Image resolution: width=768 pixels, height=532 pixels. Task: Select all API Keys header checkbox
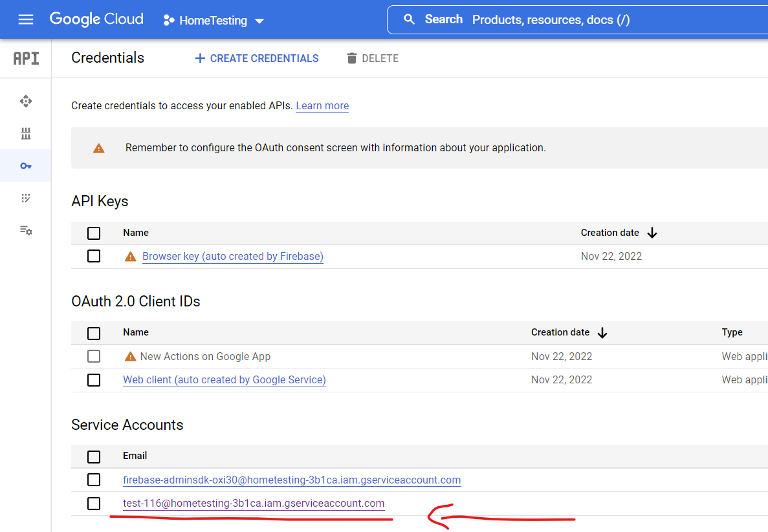94,233
